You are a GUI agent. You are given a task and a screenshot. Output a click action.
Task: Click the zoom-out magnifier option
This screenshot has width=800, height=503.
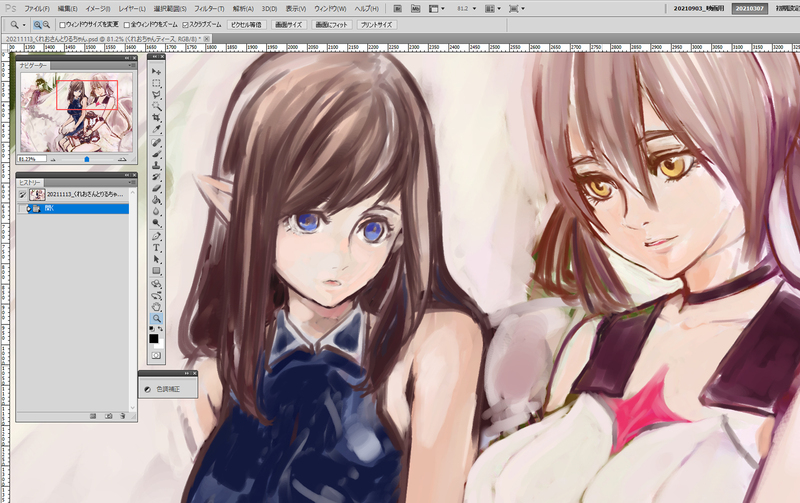point(46,24)
